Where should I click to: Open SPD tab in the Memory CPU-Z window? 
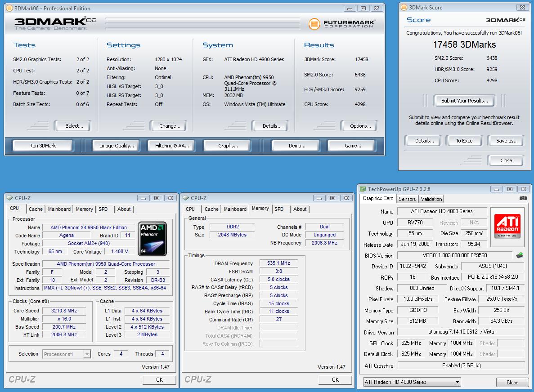click(279, 209)
